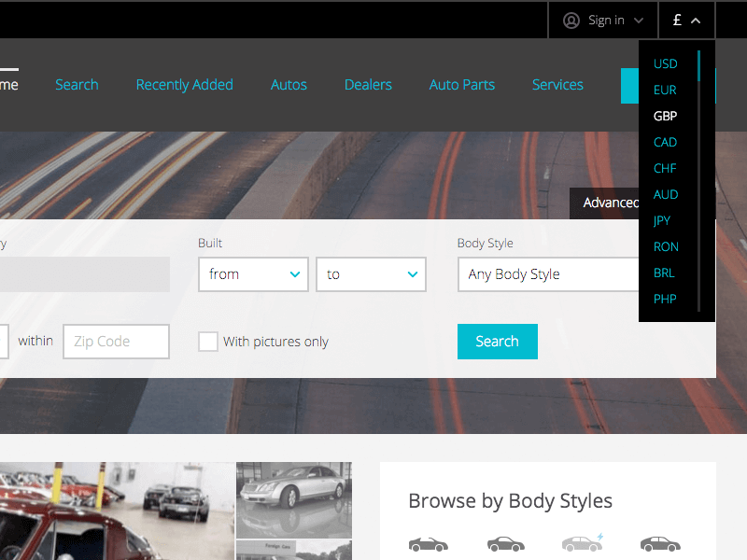Image resolution: width=747 pixels, height=560 pixels.
Task: Enable With pictures only checkbox
Action: [208, 342]
